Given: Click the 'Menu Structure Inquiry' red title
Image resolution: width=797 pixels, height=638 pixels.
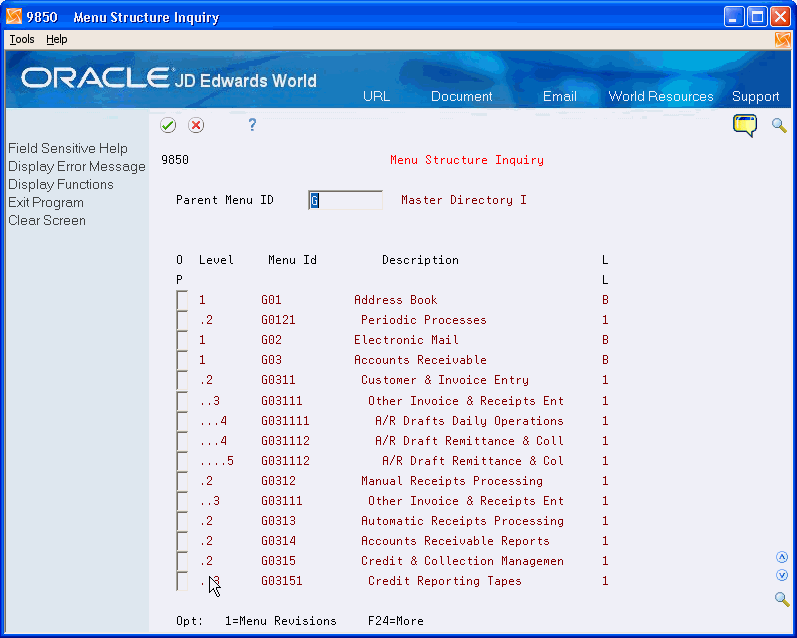Looking at the screenshot, I should [x=467, y=160].
